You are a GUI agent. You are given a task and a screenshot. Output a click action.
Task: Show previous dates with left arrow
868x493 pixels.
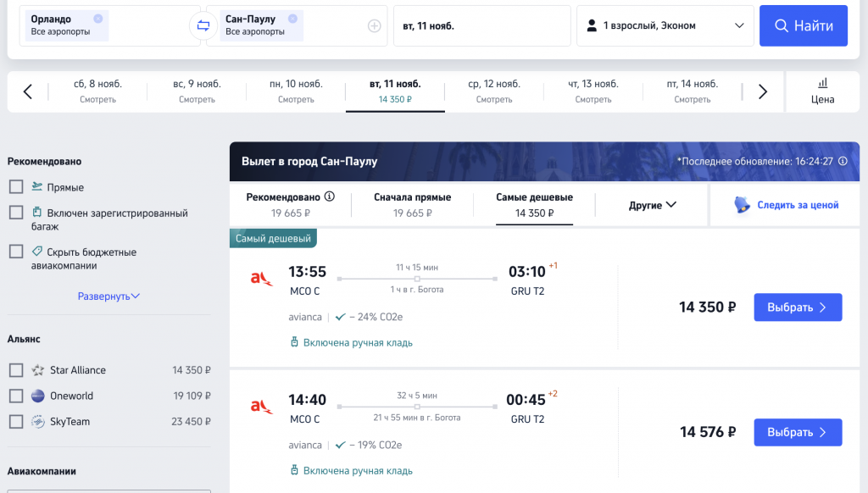(28, 91)
